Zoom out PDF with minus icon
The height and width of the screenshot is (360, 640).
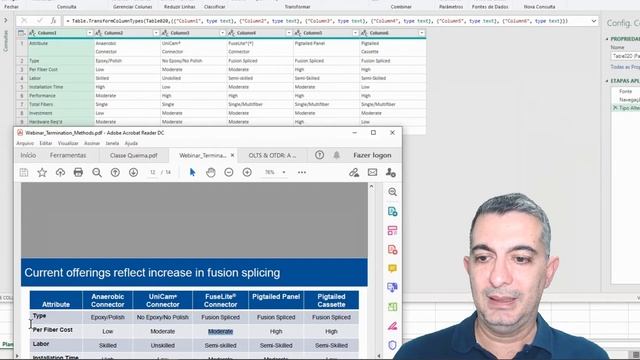(x=229, y=173)
